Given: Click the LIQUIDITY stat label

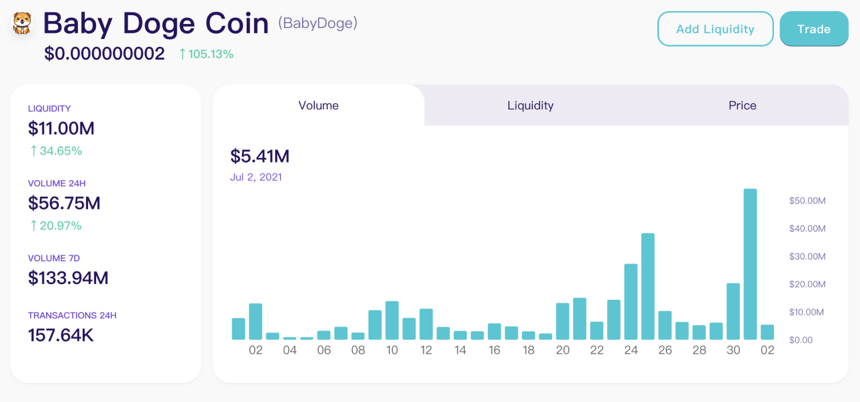Looking at the screenshot, I should pos(49,109).
